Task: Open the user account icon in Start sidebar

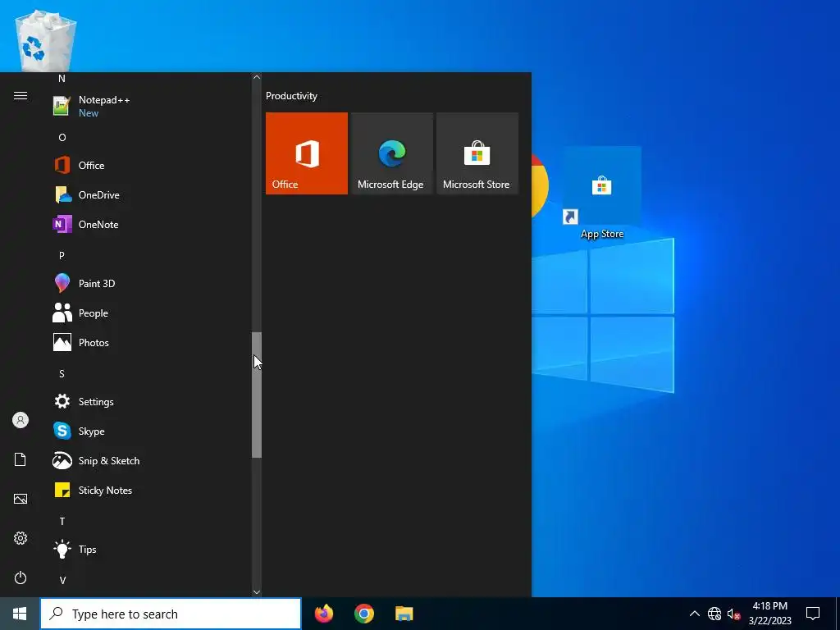Action: coord(21,420)
